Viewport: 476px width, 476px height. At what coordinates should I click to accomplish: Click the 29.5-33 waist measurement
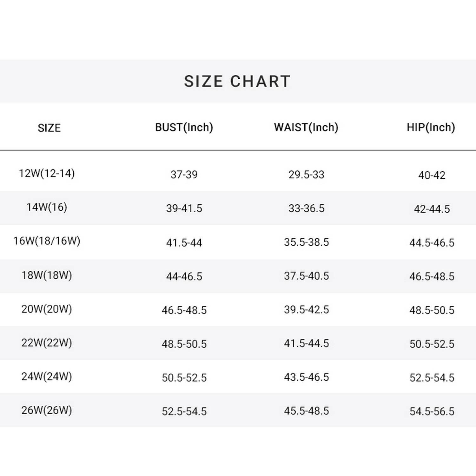306,175
